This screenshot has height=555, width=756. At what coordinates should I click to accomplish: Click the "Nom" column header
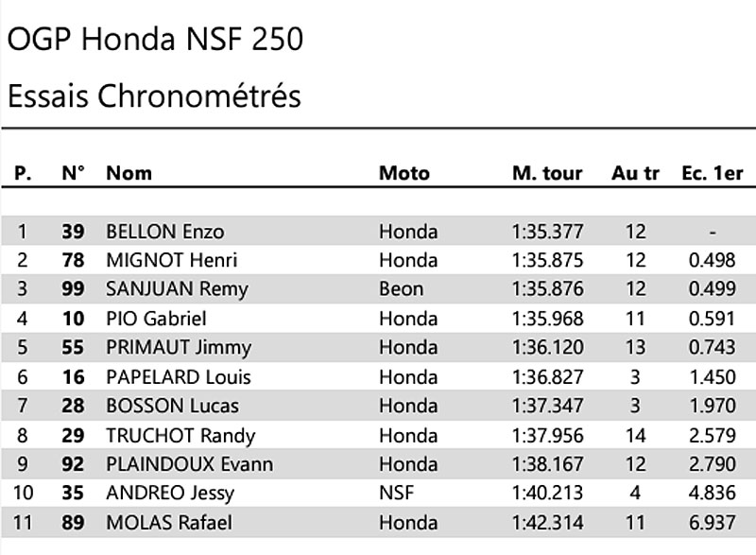coord(129,173)
